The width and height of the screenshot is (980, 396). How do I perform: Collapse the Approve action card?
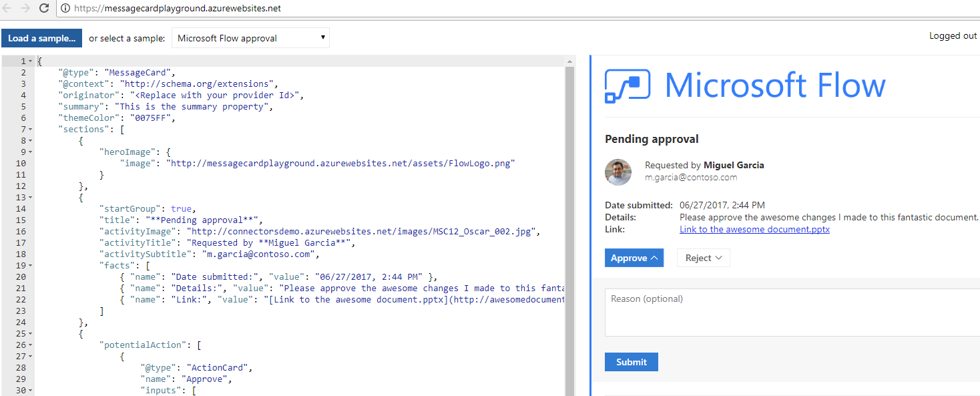click(634, 258)
